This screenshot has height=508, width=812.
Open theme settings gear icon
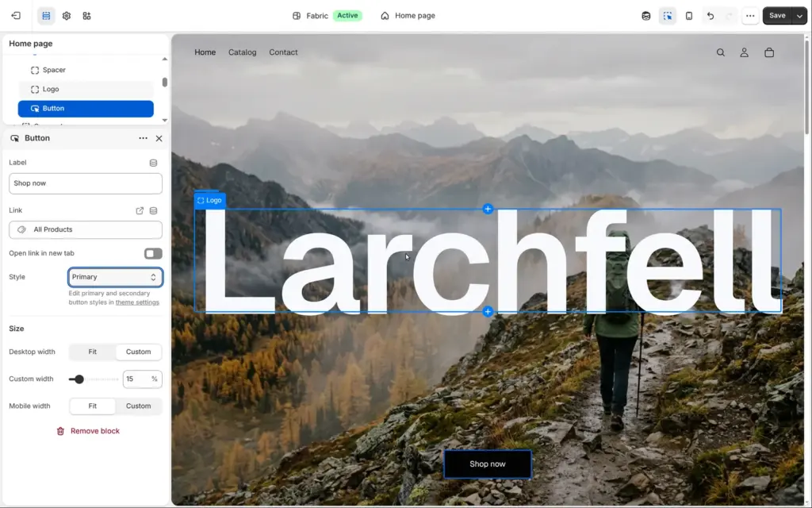(x=67, y=16)
